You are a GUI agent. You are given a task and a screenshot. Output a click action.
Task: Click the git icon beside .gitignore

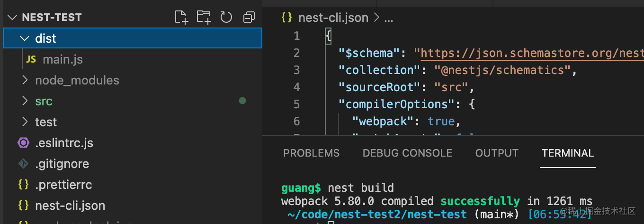(23, 164)
